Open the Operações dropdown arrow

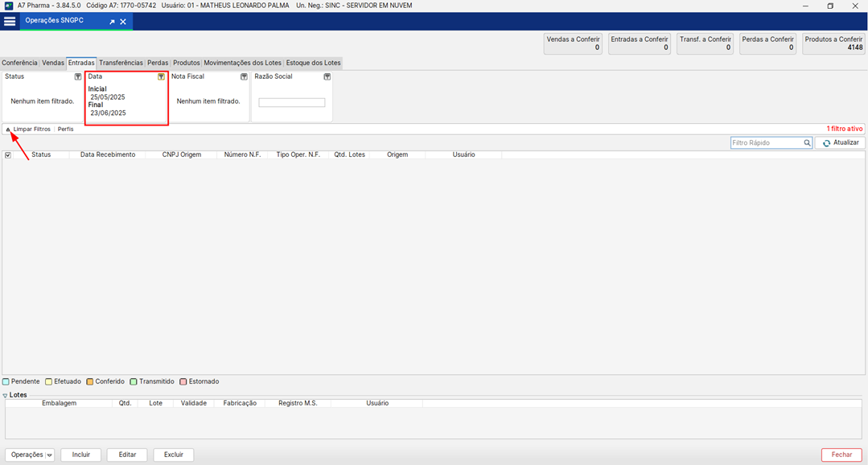(x=50, y=455)
